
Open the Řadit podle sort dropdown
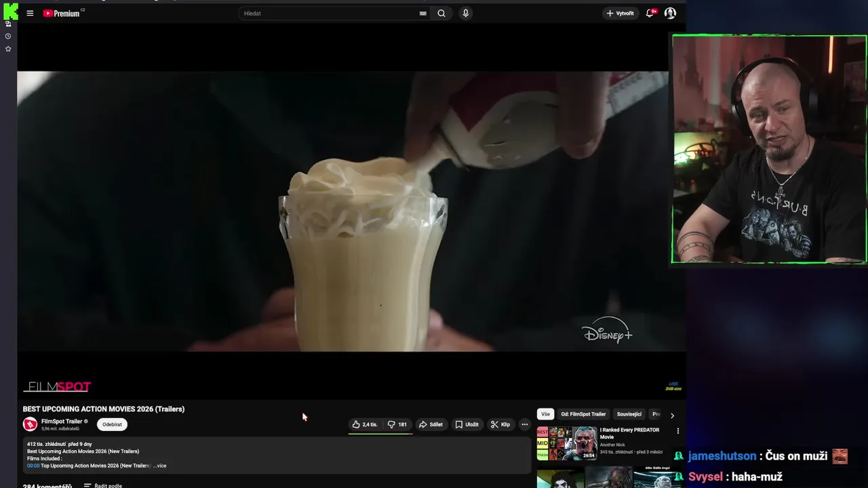pos(103,485)
